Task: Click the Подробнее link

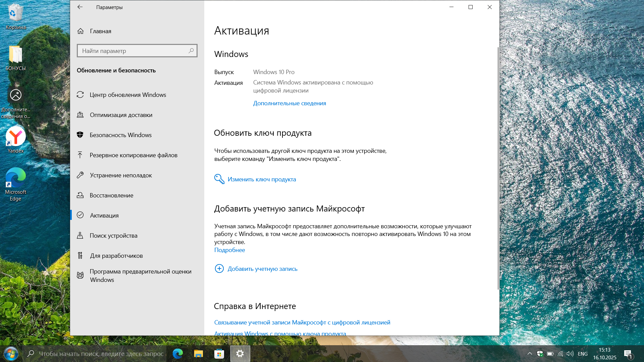Action: point(229,250)
